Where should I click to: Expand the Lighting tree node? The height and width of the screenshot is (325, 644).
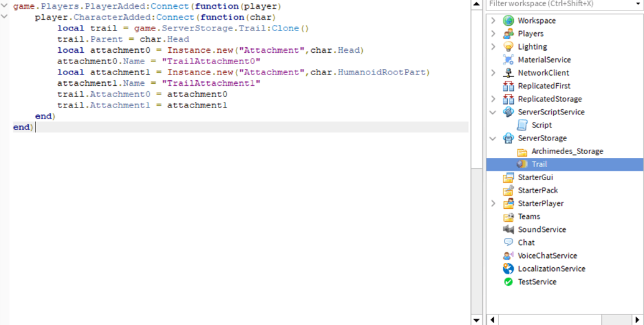[493, 47]
